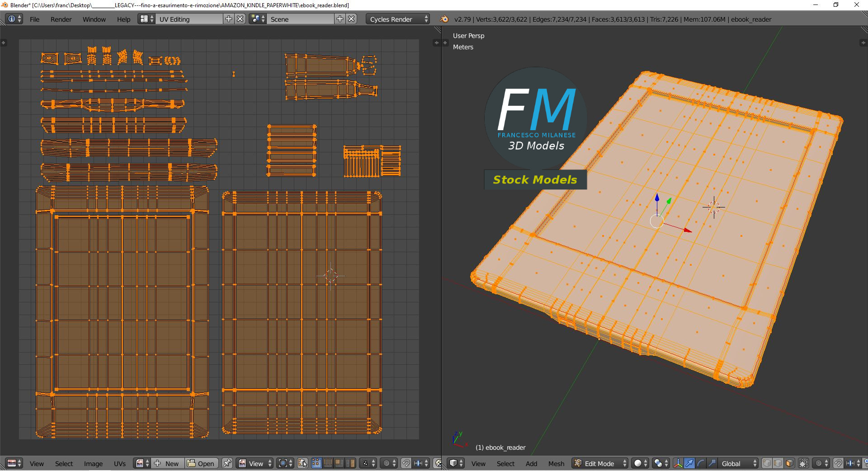Toggle limit selection to visible
This screenshot has height=471, width=868.
tap(803, 463)
